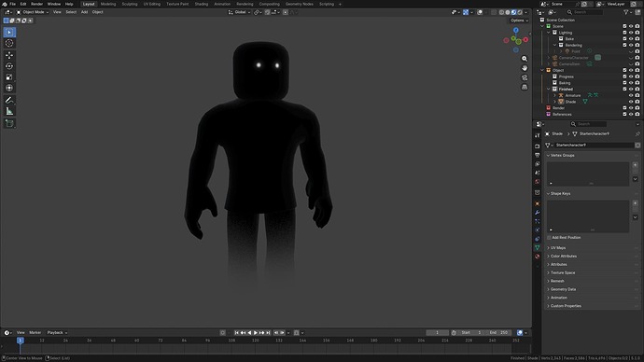The width and height of the screenshot is (644, 362).
Task: Switch to the Modeling workspace tab
Action: pos(108,4)
